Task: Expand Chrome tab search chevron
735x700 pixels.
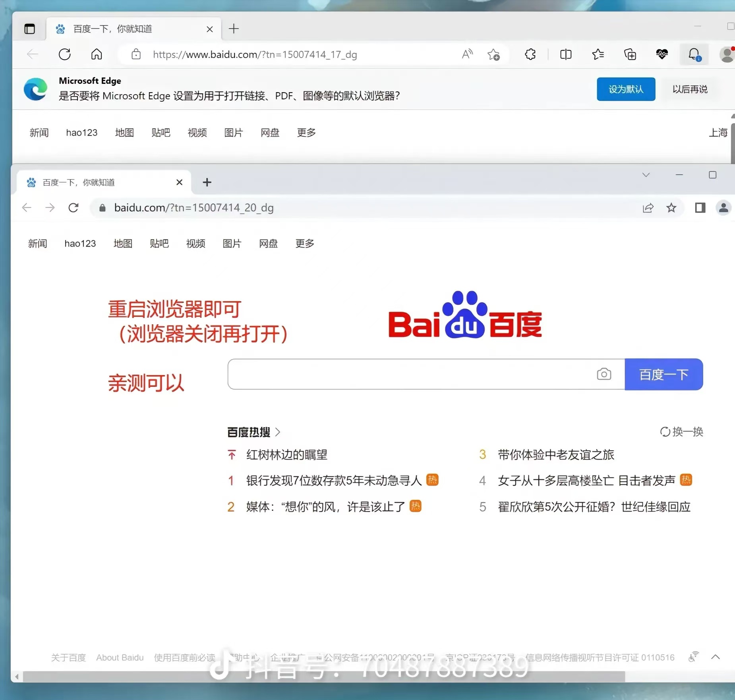Action: 646,175
